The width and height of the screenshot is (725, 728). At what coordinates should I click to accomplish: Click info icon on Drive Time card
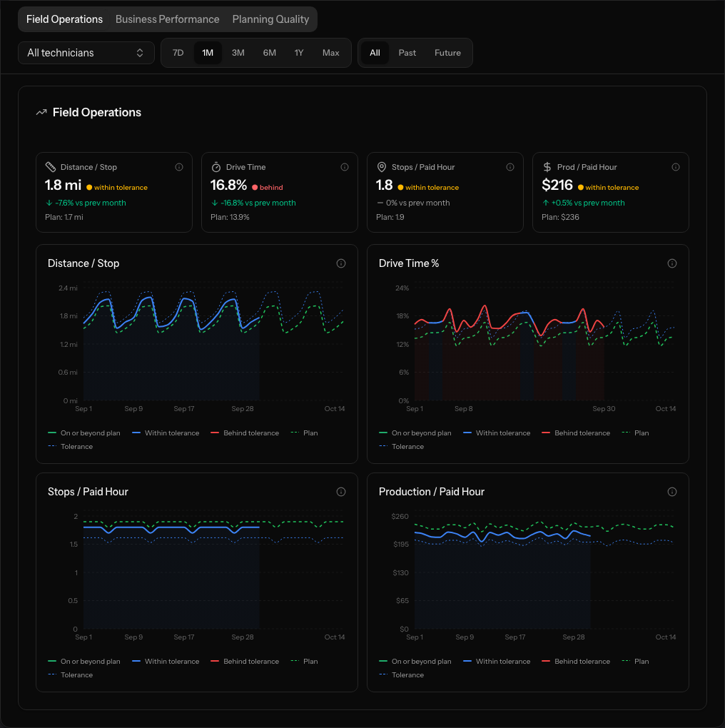[x=345, y=167]
